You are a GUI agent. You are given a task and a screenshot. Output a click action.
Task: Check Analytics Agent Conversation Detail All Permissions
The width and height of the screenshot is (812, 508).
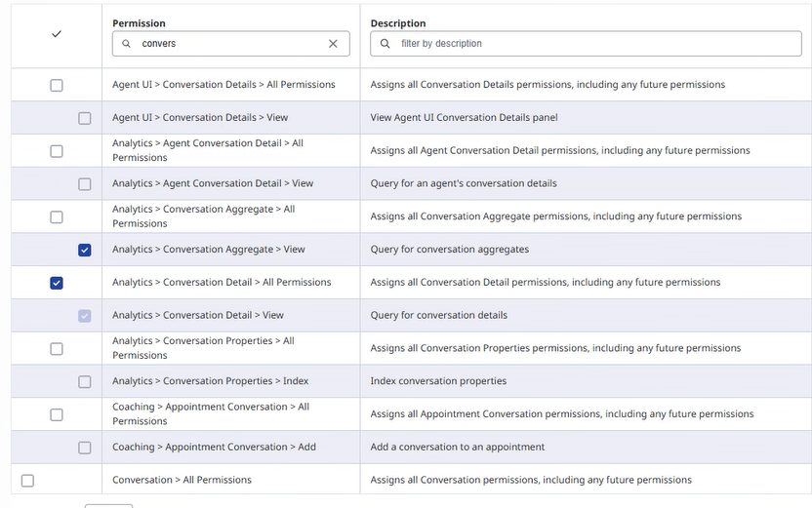tap(57, 151)
